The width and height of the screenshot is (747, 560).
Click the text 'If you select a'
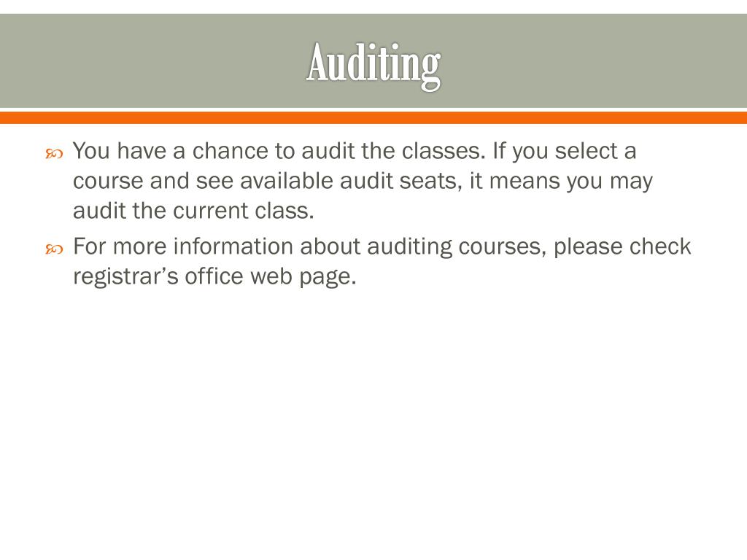coord(565,151)
